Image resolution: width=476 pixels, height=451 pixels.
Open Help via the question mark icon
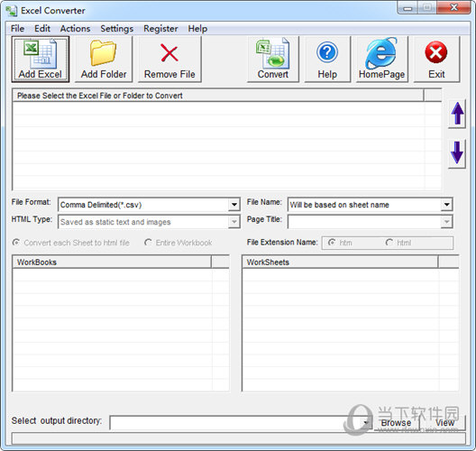327,60
